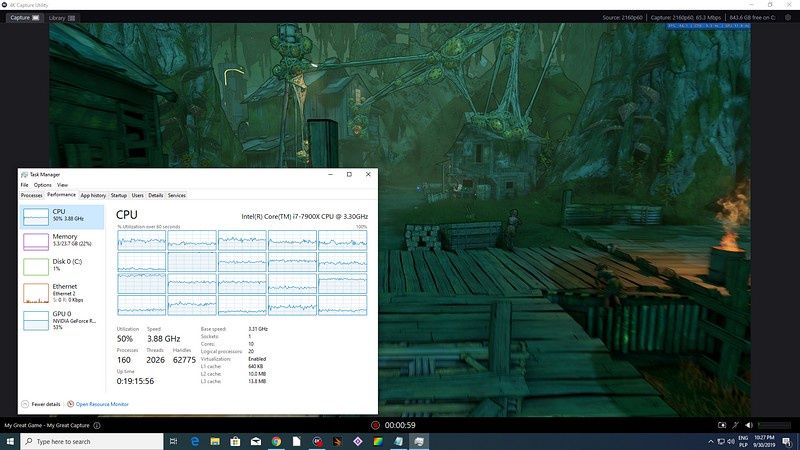Open Microsoft Store from the taskbar
This screenshot has height=450, width=800.
click(x=235, y=441)
